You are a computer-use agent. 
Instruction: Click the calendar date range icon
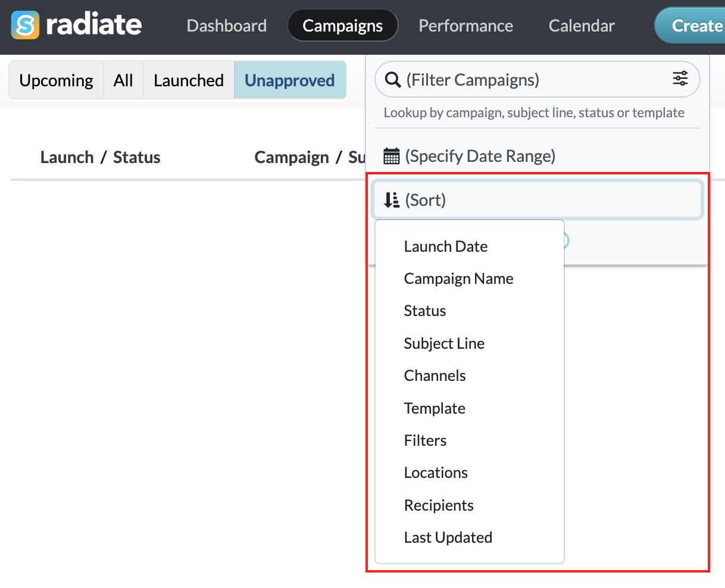point(392,157)
